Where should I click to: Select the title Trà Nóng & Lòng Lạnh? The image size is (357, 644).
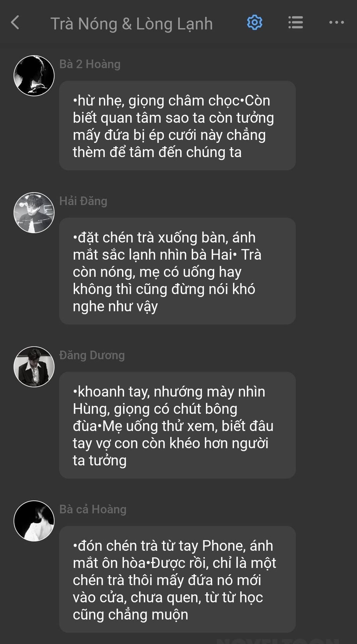(132, 23)
